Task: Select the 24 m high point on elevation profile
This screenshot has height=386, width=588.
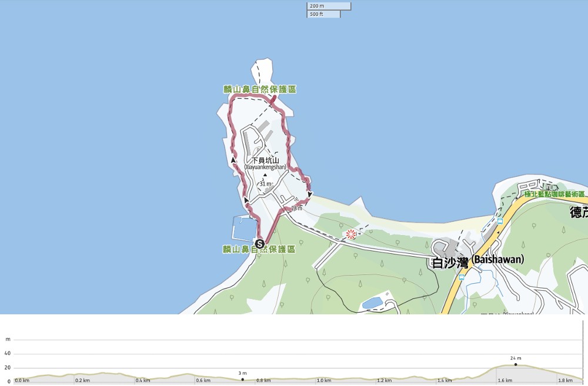Action: (516, 364)
